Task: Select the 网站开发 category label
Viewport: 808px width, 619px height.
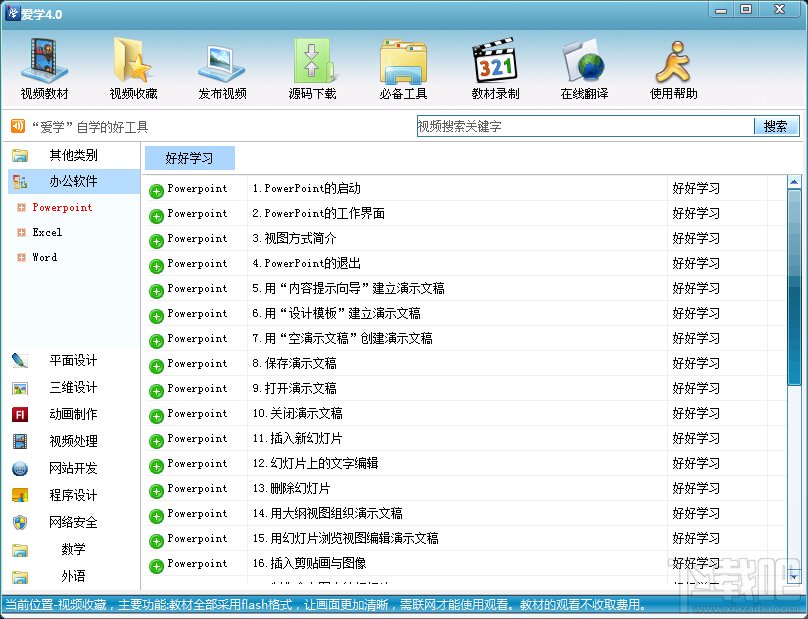Action: (73, 468)
